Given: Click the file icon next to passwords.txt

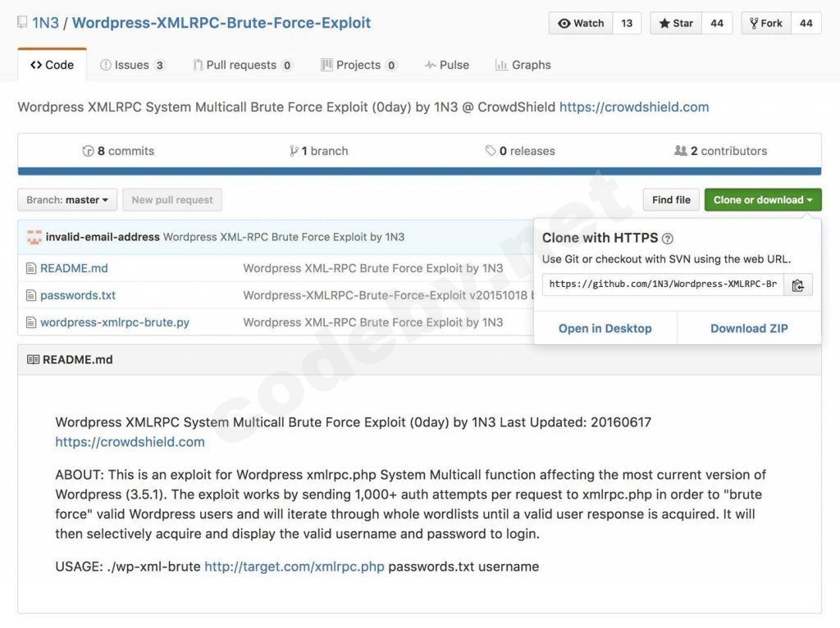Looking at the screenshot, I should pos(31,295).
